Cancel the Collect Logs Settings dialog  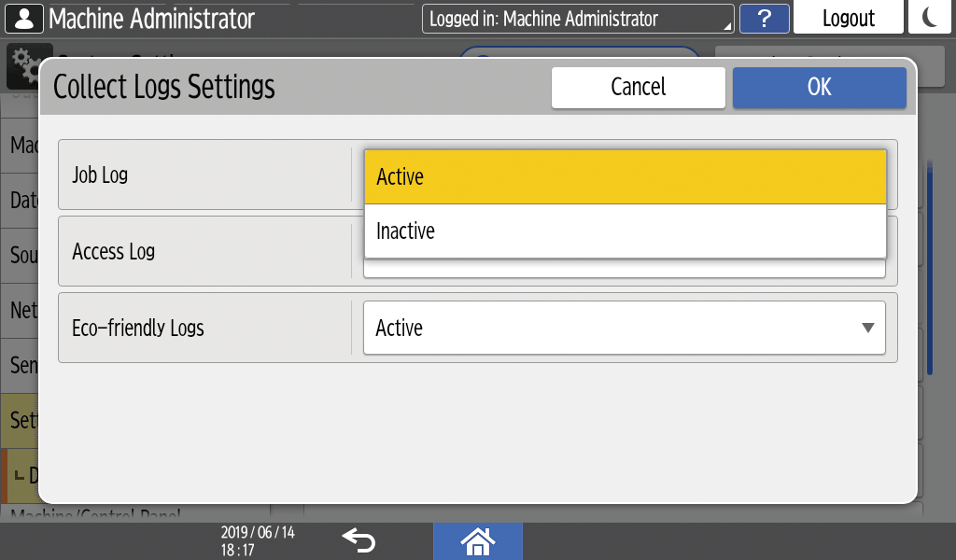[638, 87]
